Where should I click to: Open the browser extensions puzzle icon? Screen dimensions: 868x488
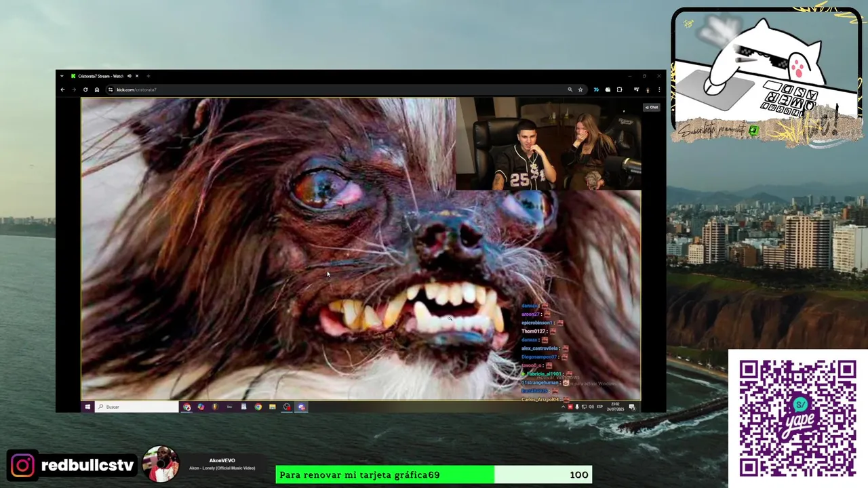(x=619, y=89)
